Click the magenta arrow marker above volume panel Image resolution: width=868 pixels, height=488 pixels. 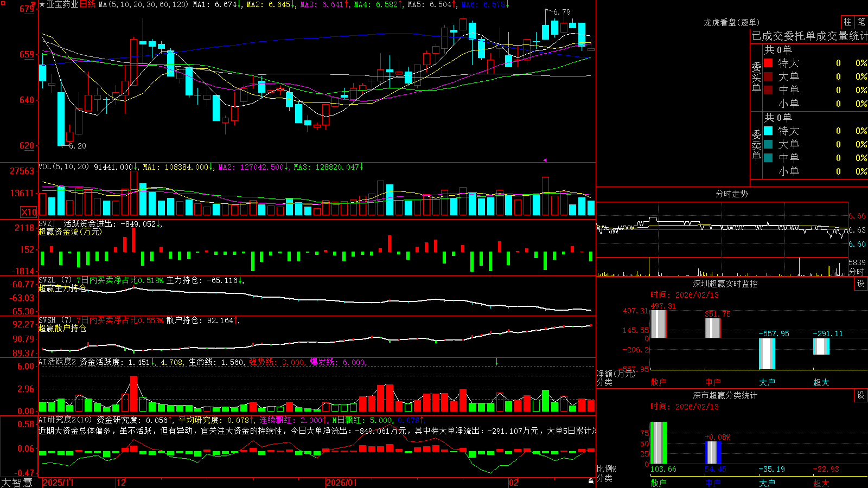point(545,160)
